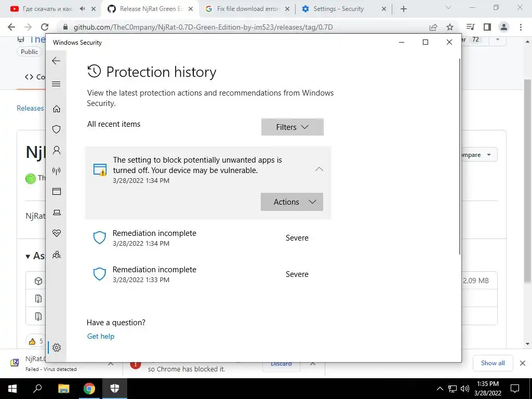The height and width of the screenshot is (399, 532).
Task: Click the warning icon for unwanted apps
Action: [100, 170]
